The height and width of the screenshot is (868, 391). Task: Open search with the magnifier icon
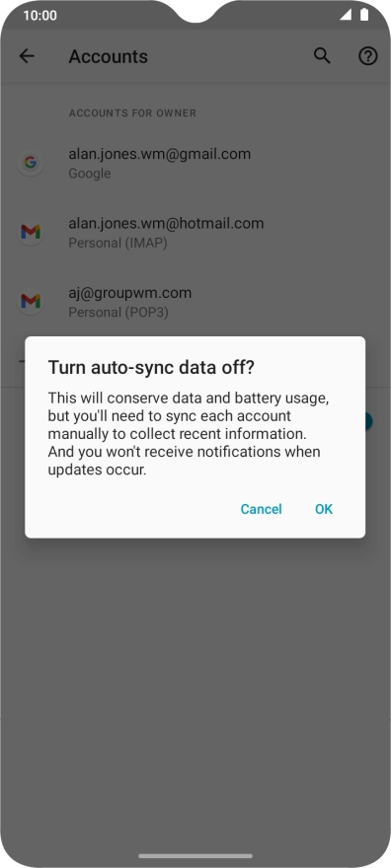coord(322,56)
